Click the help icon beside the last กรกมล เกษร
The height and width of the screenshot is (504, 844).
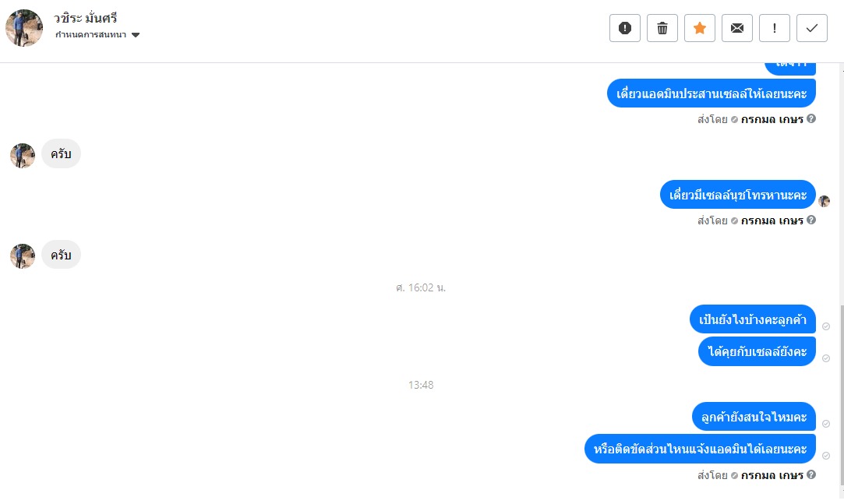click(811, 474)
